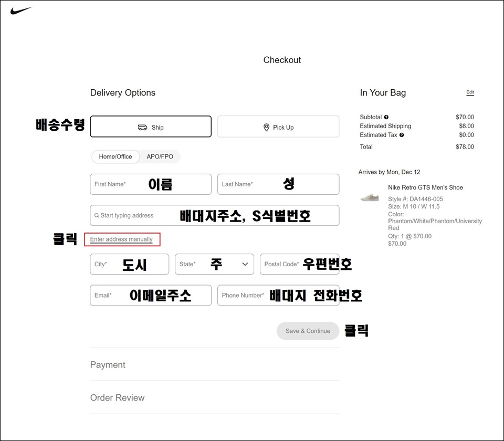Click the Nike Retro GTS shoe thumbnail

pos(370,197)
